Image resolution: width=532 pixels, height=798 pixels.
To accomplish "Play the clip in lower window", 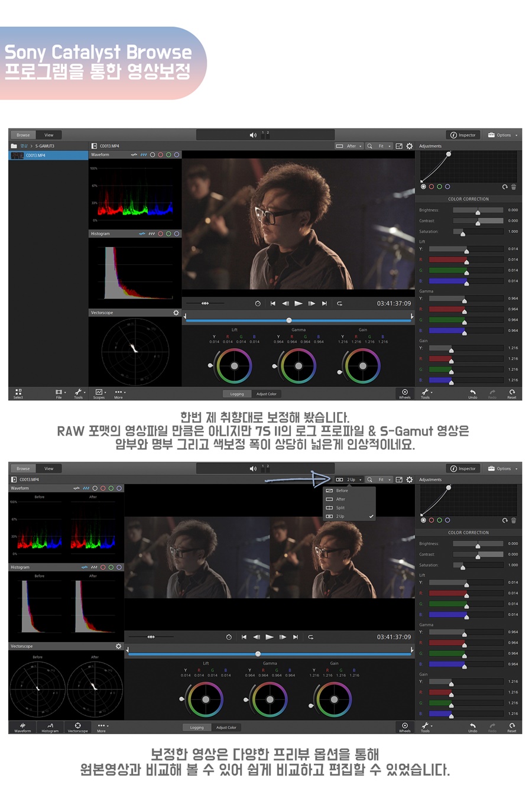I will (270, 637).
